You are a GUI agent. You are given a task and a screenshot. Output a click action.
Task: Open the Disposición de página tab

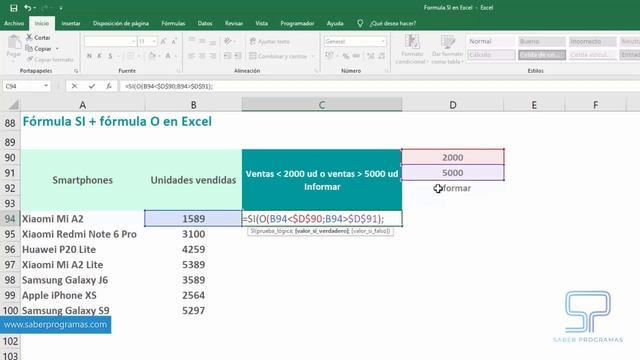[x=121, y=23]
